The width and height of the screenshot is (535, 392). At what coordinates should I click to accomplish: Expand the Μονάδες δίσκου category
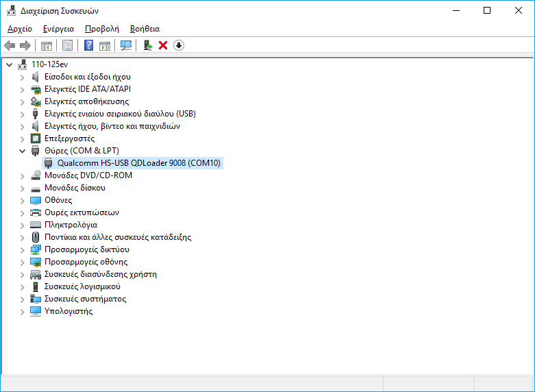(x=22, y=188)
